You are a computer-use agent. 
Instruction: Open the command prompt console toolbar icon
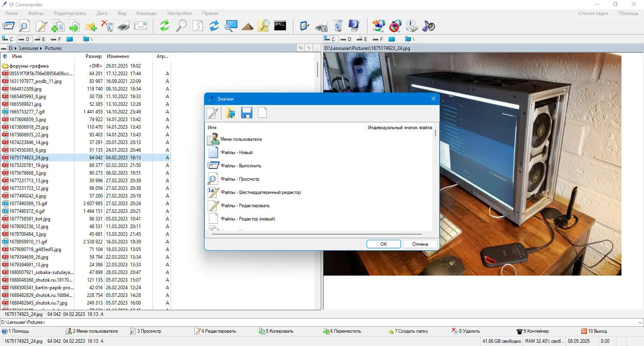280,26
